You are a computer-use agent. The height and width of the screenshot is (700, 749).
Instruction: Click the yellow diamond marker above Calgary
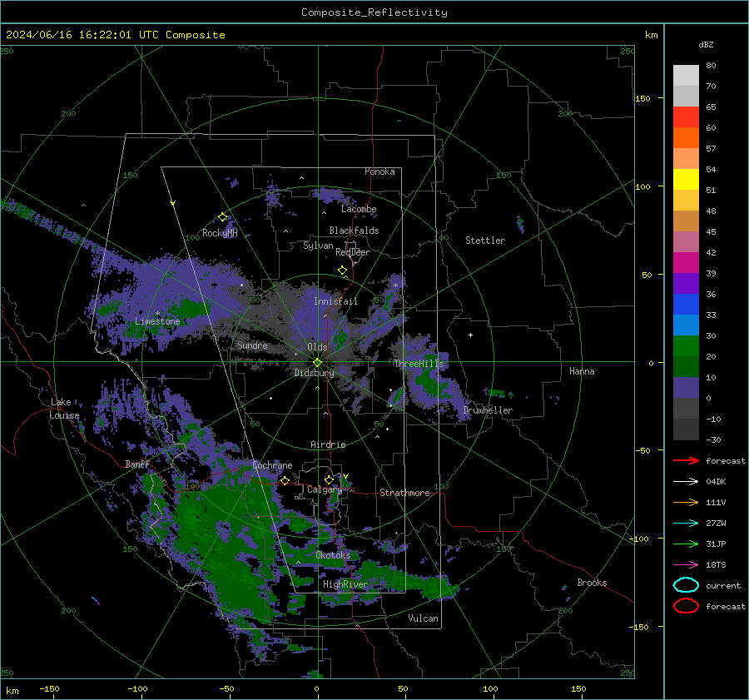tap(329, 479)
